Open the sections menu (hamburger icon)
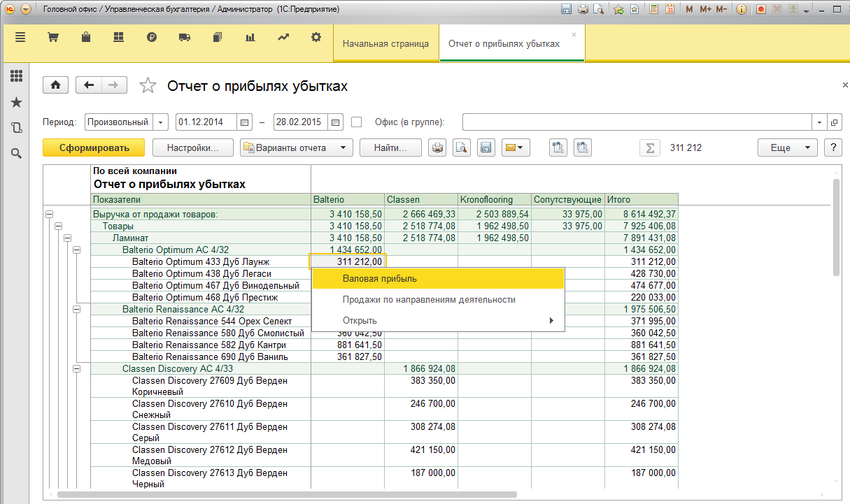The width and height of the screenshot is (850, 504). point(20,38)
